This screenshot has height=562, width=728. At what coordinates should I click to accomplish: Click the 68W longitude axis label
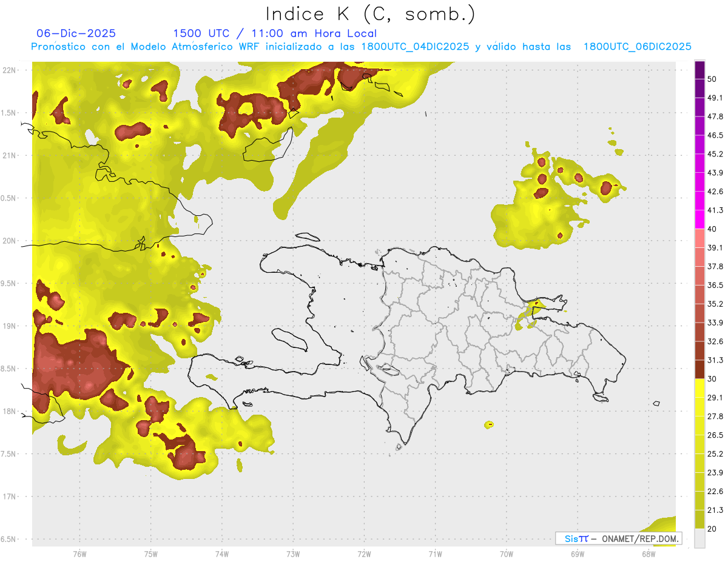click(x=648, y=554)
